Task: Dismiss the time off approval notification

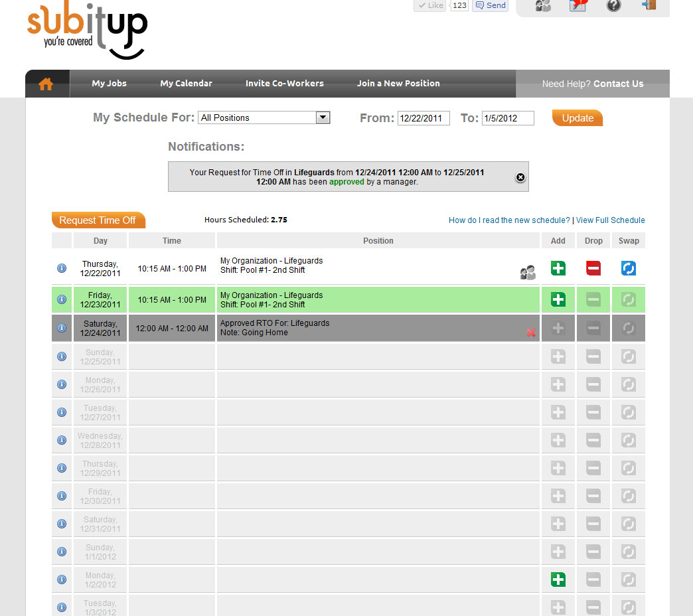Action: (520, 177)
